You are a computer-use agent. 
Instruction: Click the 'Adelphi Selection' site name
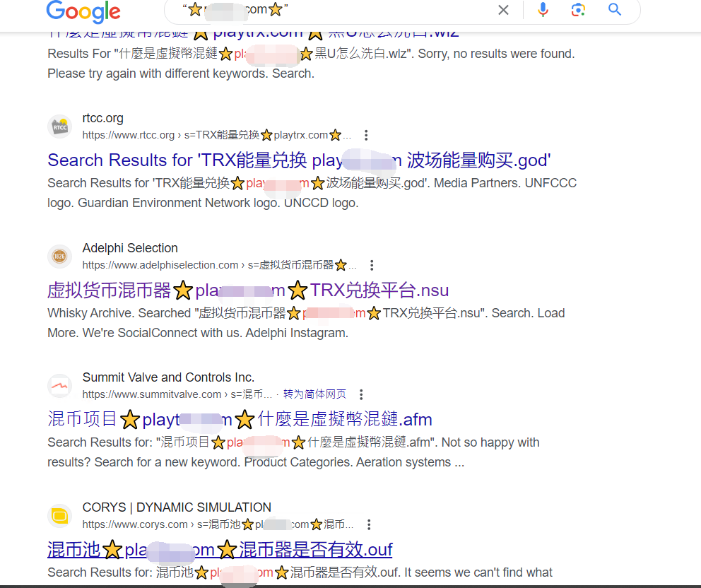(x=130, y=248)
